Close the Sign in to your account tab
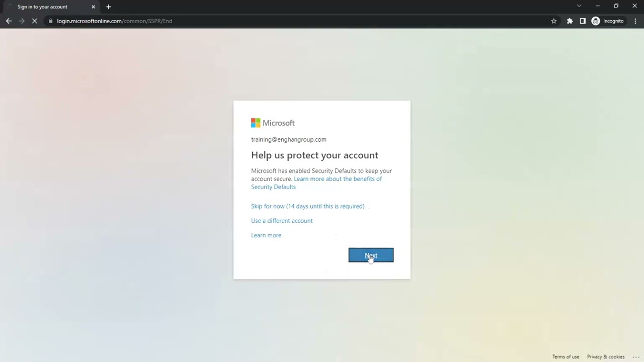The height and width of the screenshot is (362, 644). pos(93,7)
